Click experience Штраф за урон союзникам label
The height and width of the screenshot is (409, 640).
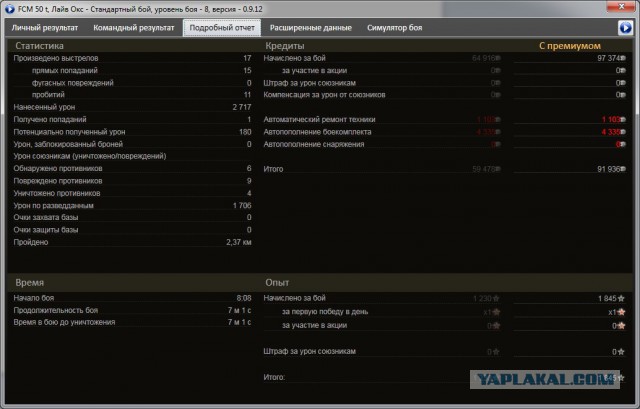point(309,351)
